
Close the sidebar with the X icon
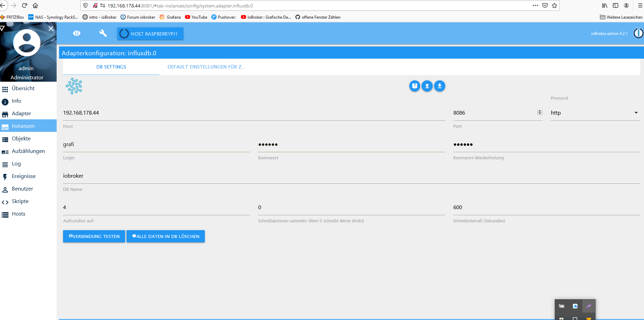tap(51, 28)
